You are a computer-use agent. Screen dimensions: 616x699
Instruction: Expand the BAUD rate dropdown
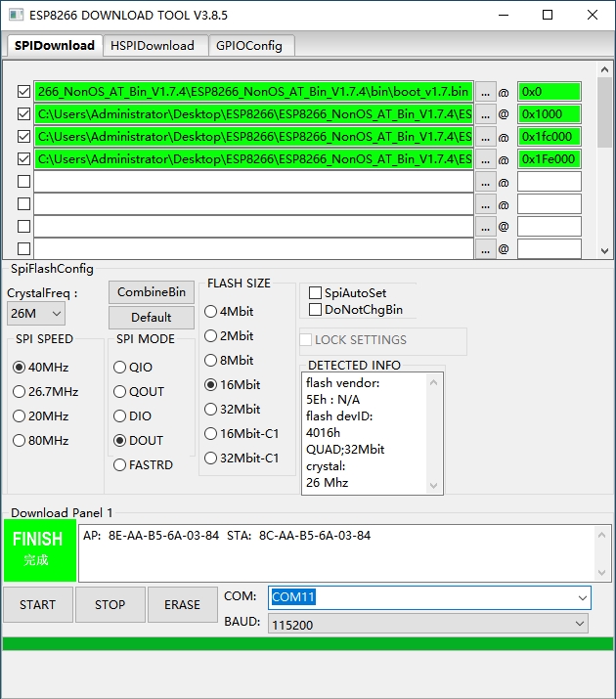pyautogui.click(x=580, y=623)
